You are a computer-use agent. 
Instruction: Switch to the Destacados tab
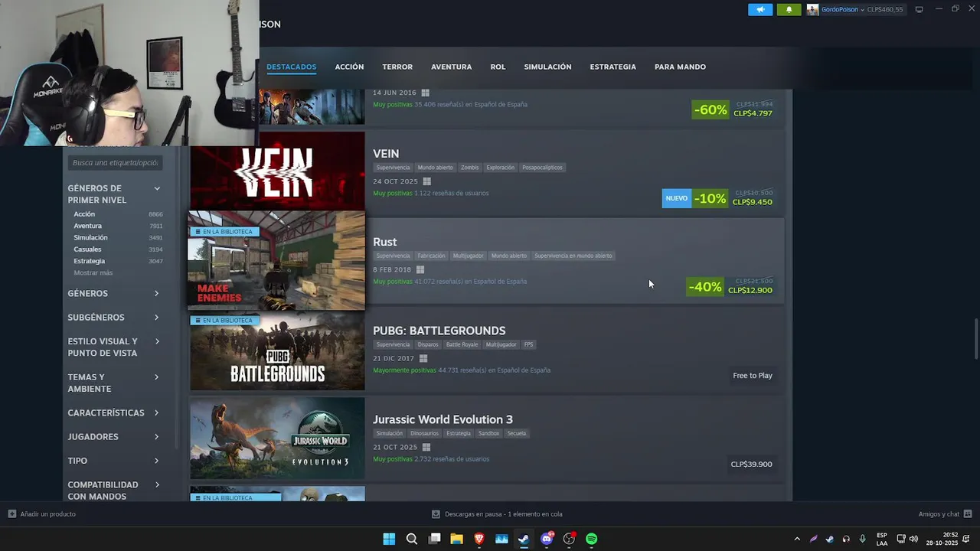(291, 67)
